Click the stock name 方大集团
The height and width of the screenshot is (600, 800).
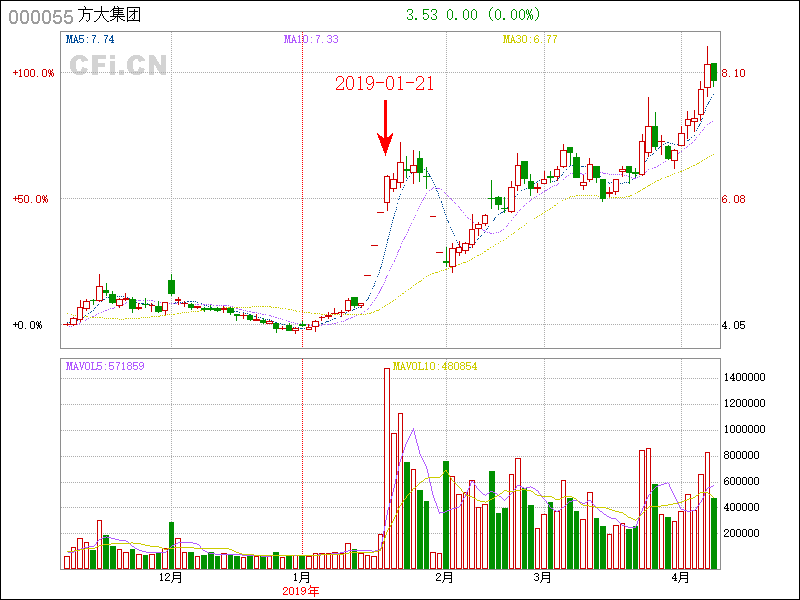tap(111, 15)
